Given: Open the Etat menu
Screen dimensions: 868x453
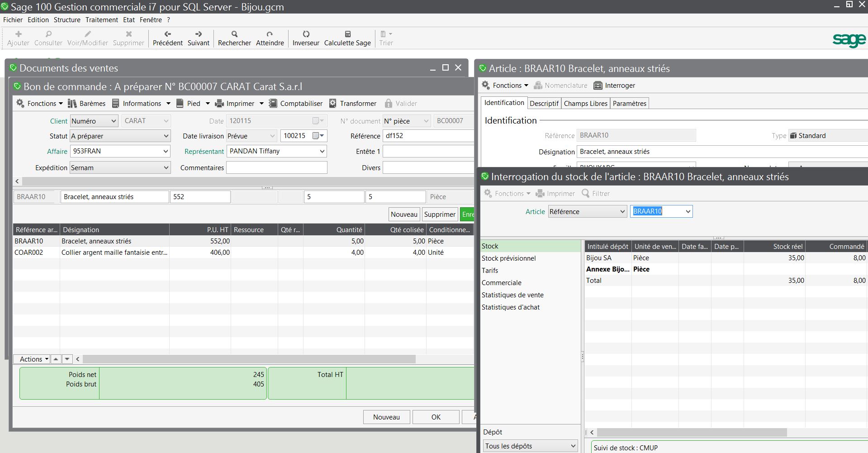Looking at the screenshot, I should click(x=129, y=20).
